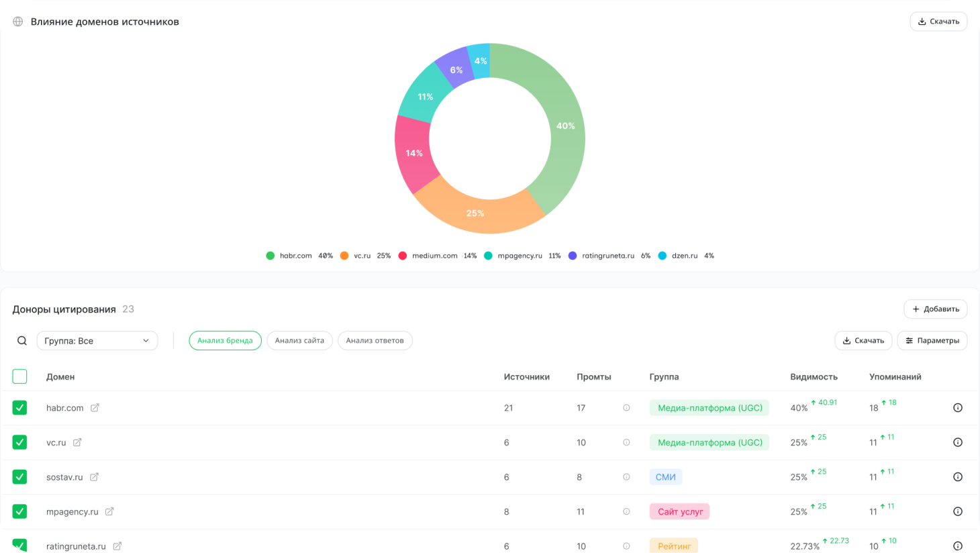Click globe icon beside Влияние доменов источников
This screenshot has width=980, height=553.
tap(18, 21)
